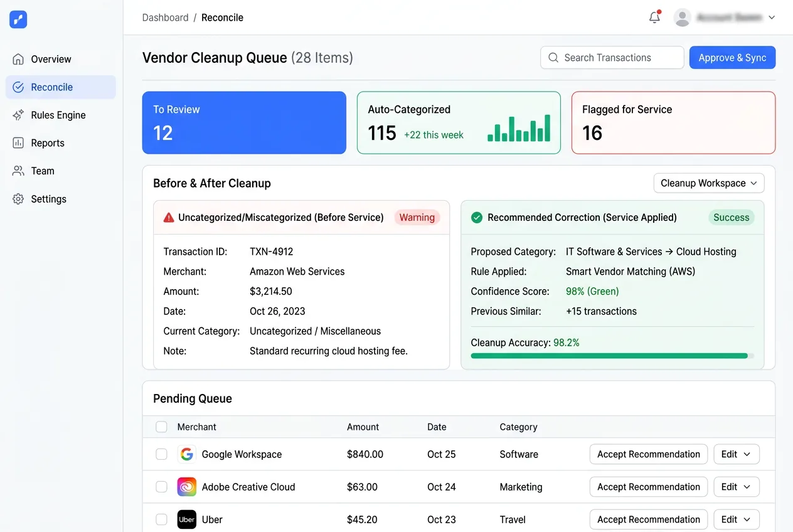Click the Cleanup Accuracy progress bar
The image size is (793, 532).
612,356
